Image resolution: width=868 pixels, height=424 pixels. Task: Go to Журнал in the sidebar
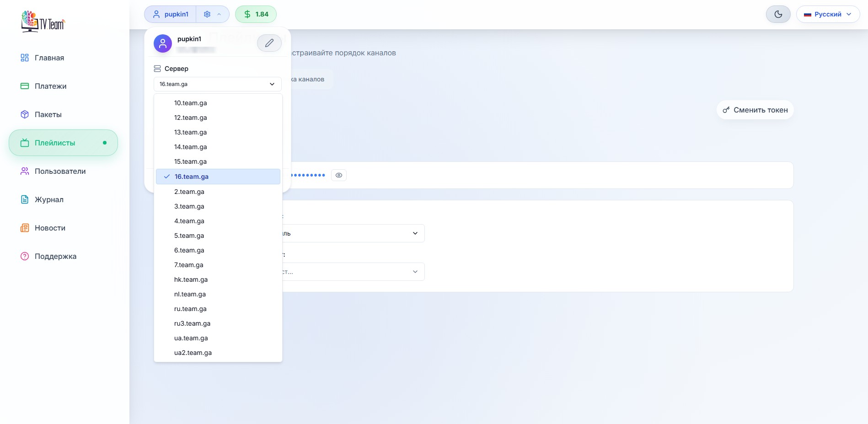coord(49,199)
